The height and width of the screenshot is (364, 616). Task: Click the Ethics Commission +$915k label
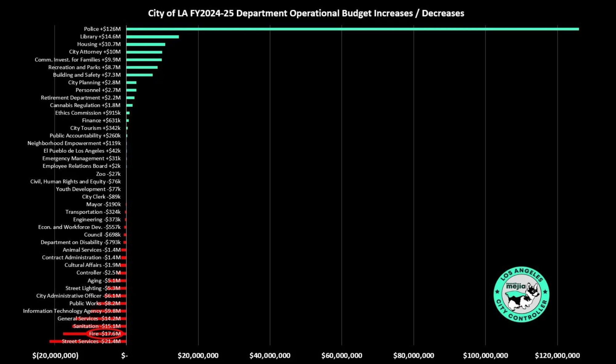88,113
